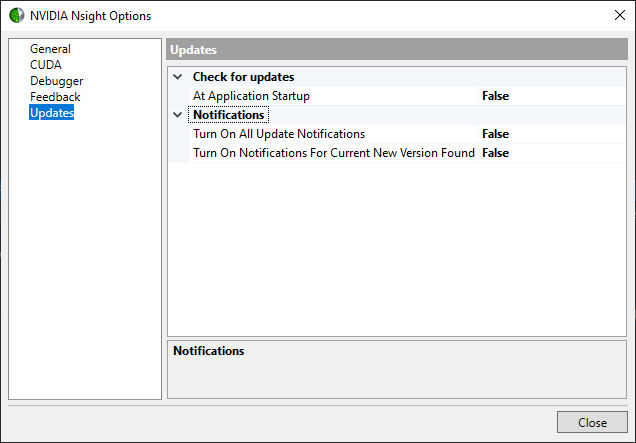Image resolution: width=636 pixels, height=443 pixels.
Task: Select Updates in the category list
Action: (x=52, y=113)
